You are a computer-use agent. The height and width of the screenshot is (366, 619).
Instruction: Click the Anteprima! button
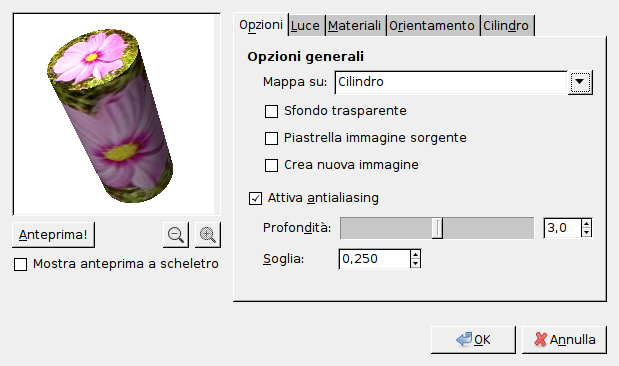(53, 235)
